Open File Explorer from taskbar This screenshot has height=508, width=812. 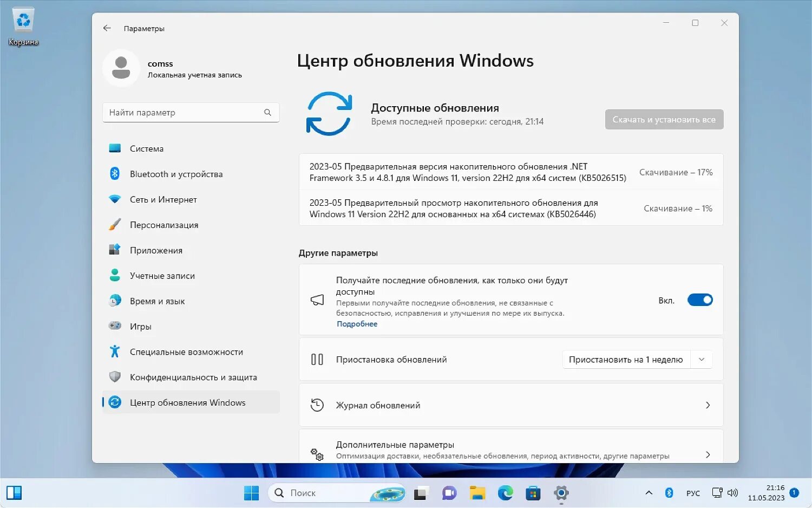point(477,493)
